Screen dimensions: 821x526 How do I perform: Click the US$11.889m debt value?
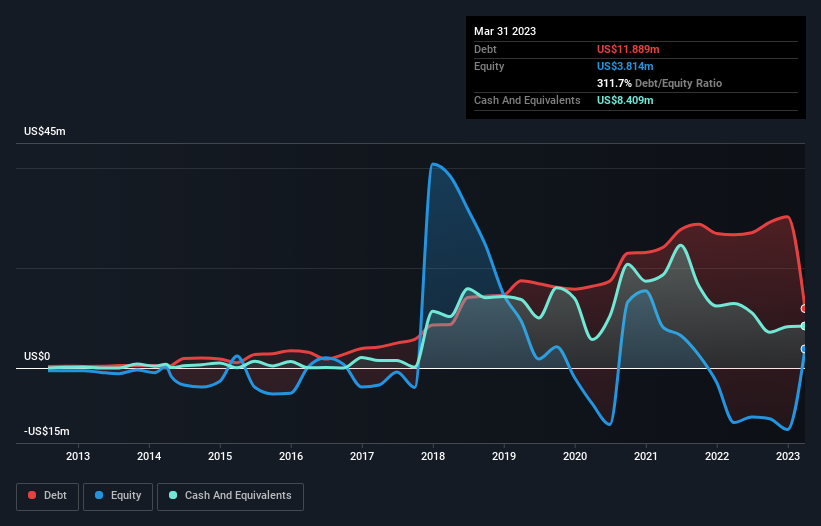pyautogui.click(x=628, y=49)
